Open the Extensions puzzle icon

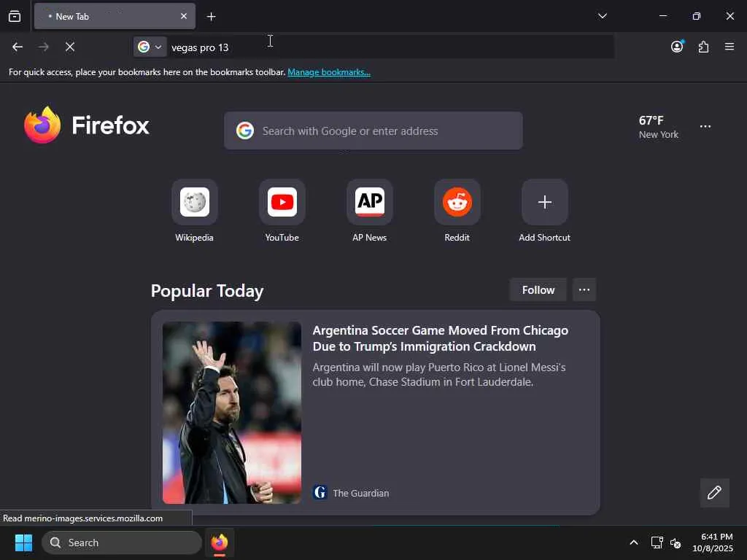[x=703, y=47]
